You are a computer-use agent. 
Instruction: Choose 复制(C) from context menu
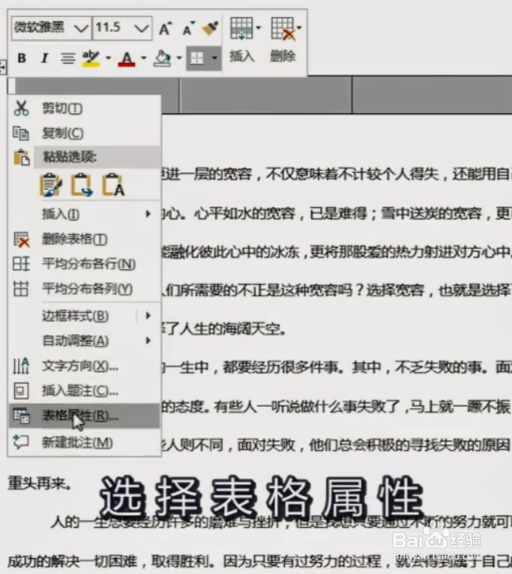click(84, 133)
